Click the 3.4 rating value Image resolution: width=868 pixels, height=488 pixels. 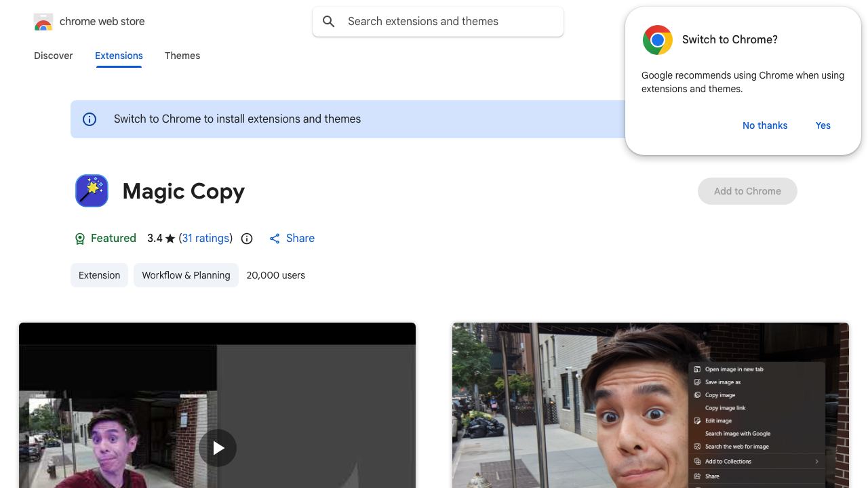[155, 239]
